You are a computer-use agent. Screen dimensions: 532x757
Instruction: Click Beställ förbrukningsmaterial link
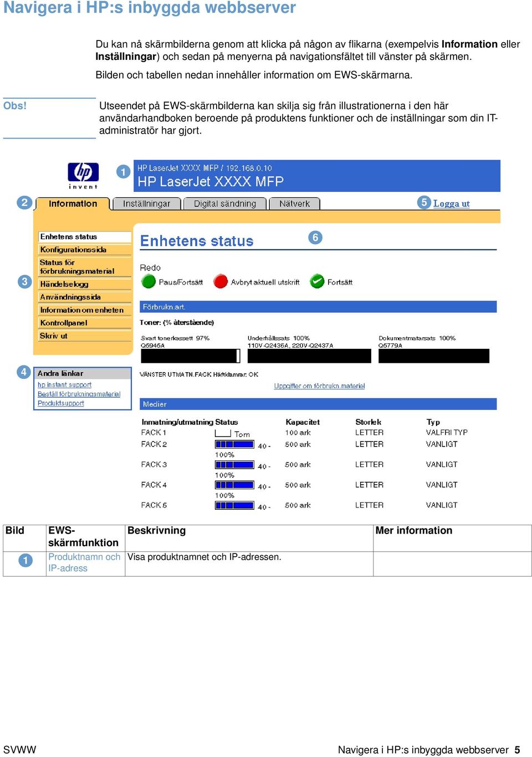coord(79,394)
